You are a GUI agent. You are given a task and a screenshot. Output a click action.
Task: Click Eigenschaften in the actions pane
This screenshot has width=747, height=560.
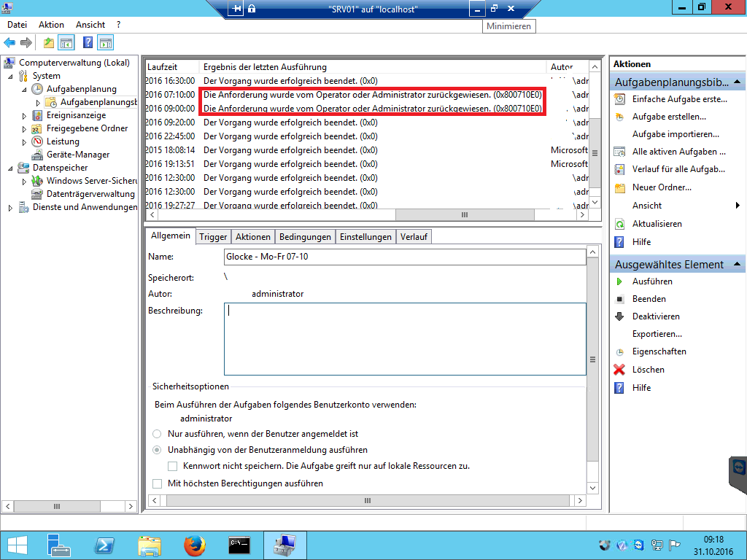(659, 351)
